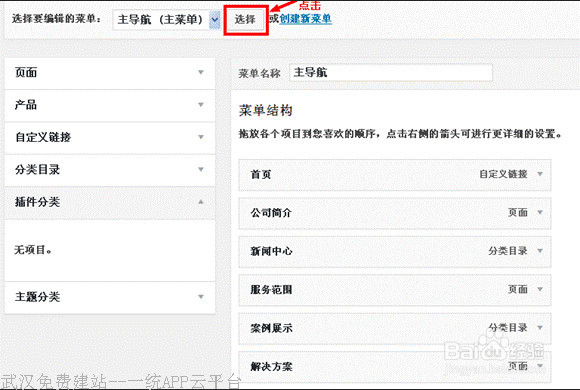Expand the 主题分类 panel arrow
Screen dimensions: 580x390
click(x=201, y=297)
